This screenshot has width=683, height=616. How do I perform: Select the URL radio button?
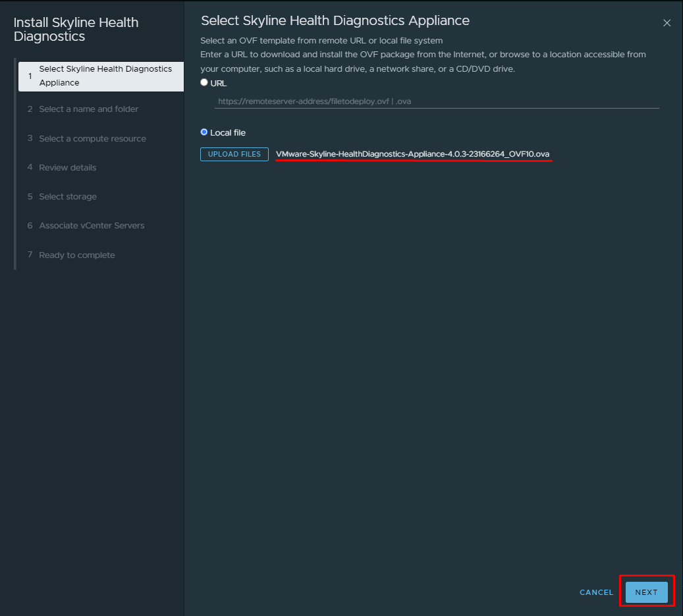coord(204,82)
